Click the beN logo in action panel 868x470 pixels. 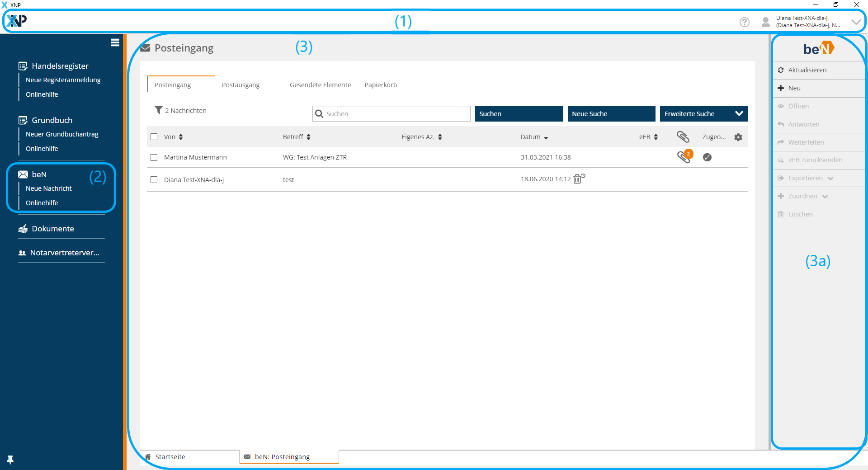tap(819, 48)
